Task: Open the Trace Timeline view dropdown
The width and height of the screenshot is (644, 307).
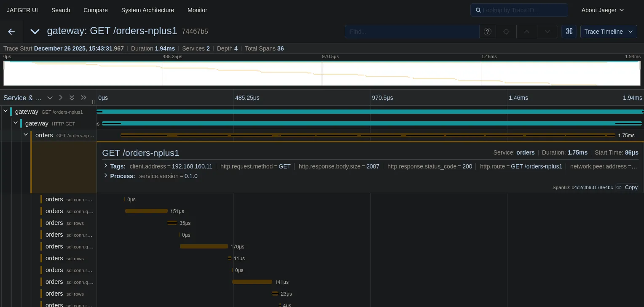Action: pos(609,32)
